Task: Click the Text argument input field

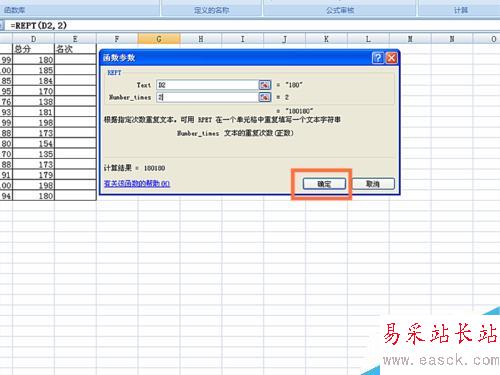Action: (x=207, y=85)
